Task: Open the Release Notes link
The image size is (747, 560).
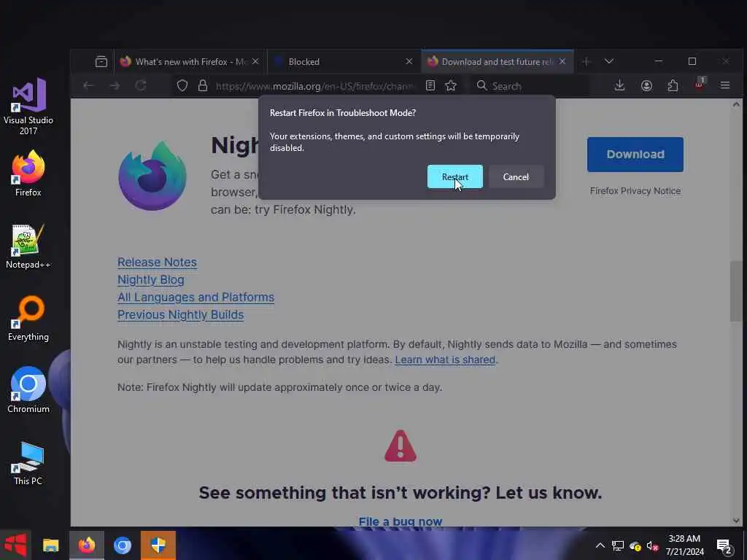Action: (x=157, y=262)
